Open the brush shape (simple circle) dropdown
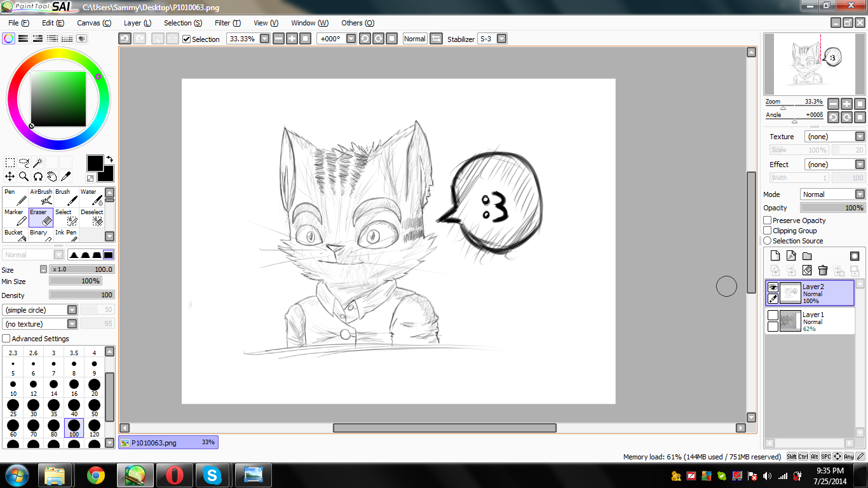This screenshot has width=868, height=488. pos(72,310)
